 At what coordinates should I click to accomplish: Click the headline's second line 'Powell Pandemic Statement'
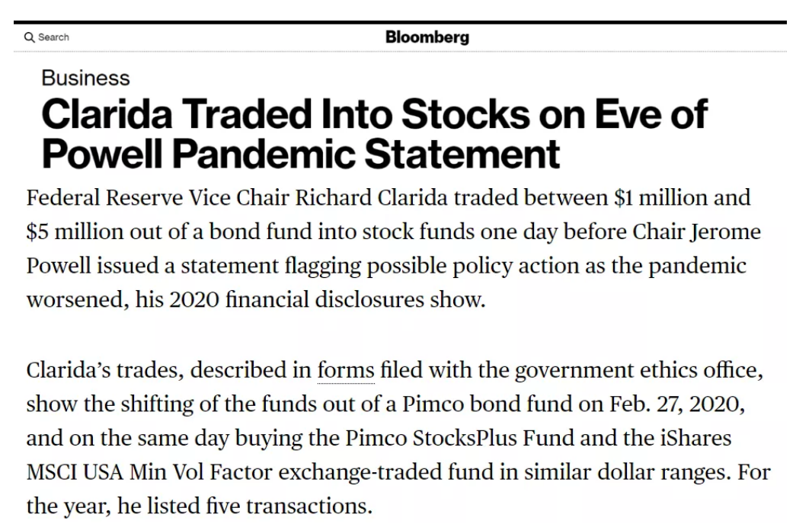300,153
